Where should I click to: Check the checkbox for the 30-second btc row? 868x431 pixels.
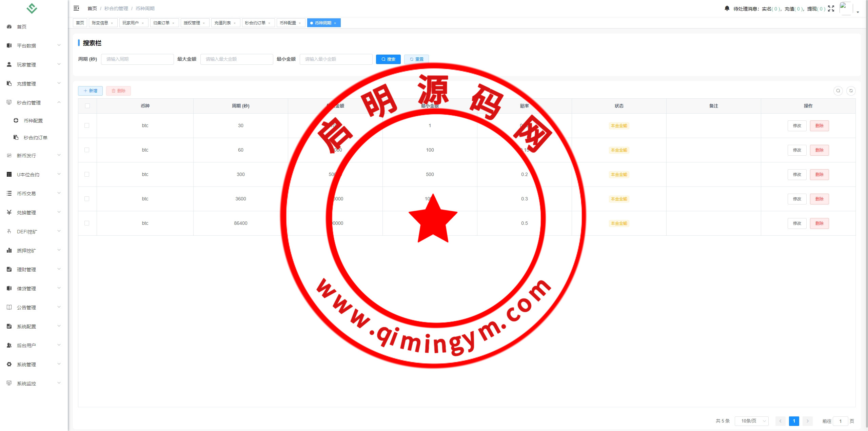pyautogui.click(x=87, y=125)
